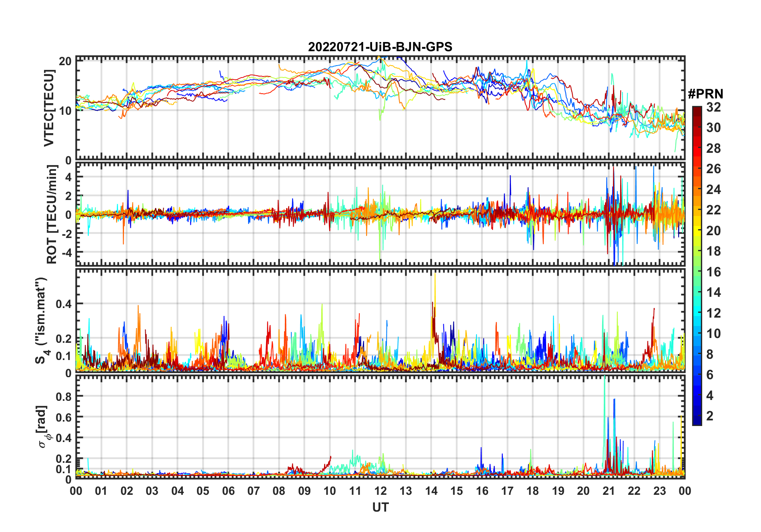This screenshot has width=761, height=532.
Task: Click the 21 tick label on UT axis
Action: click(609, 491)
